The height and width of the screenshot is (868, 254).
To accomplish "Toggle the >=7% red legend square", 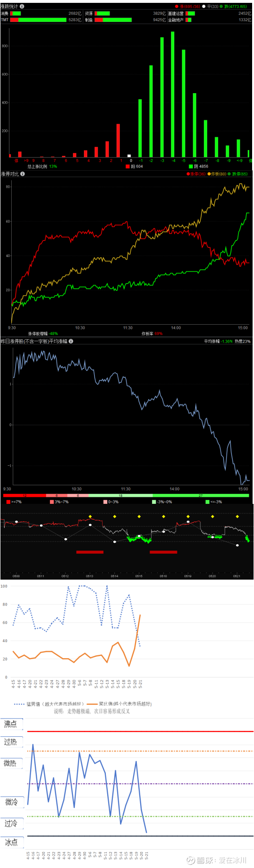I will (x=8, y=502).
